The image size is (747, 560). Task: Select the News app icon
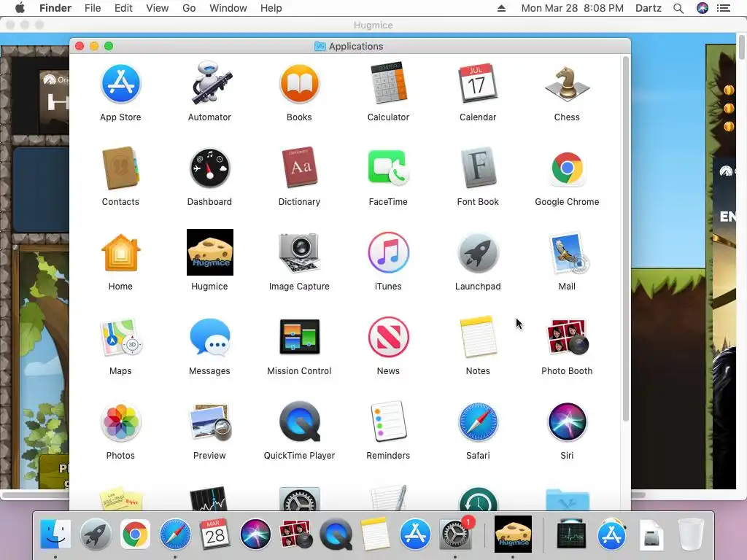(388, 337)
